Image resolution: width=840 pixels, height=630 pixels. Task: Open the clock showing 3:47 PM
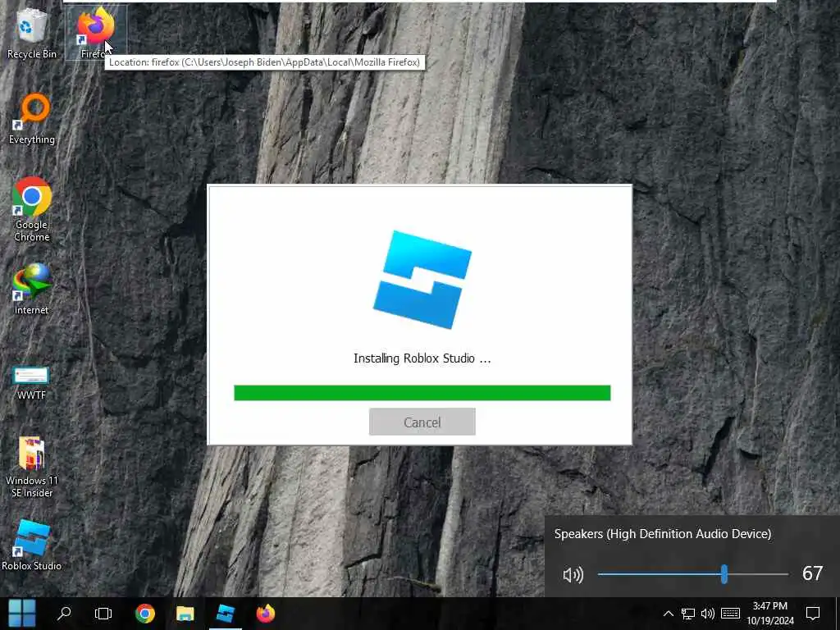tap(770, 614)
